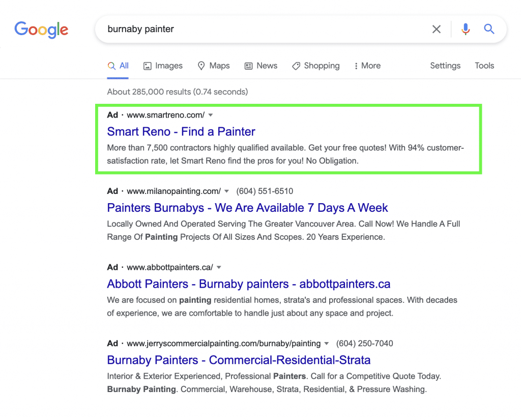Expand dropdown arrow next to milanopainting.com
The width and height of the screenshot is (521, 420).
point(227,191)
